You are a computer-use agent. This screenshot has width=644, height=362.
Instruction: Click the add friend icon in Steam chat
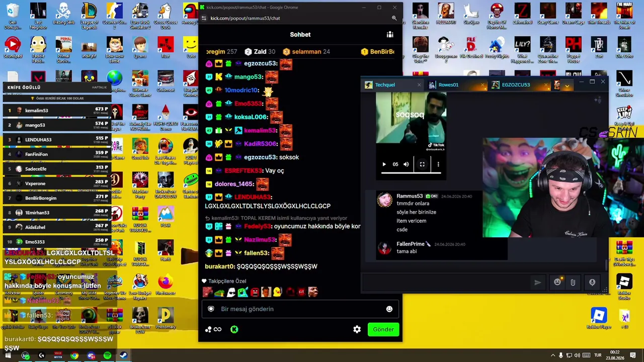597,100
